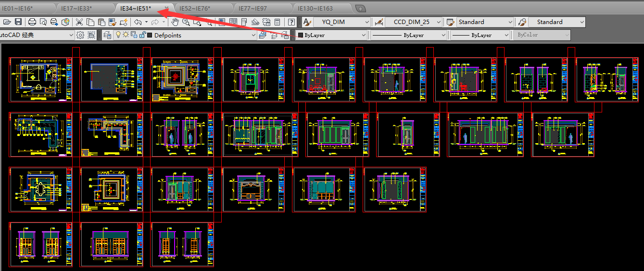Toggle the Defpoints layer freeze sun icon
The height and width of the screenshot is (271, 644).
click(x=126, y=35)
